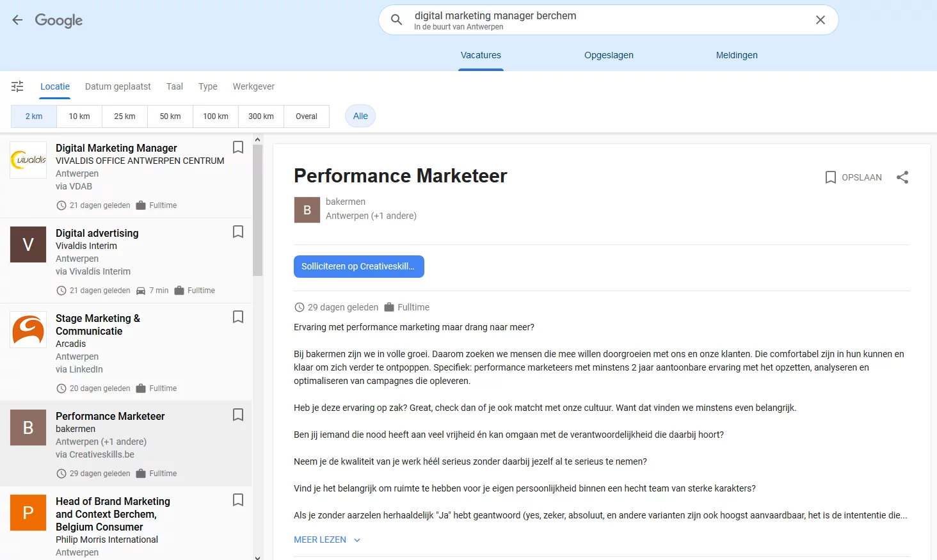
Task: Click the Arcadis company logo
Action: pyautogui.click(x=28, y=330)
